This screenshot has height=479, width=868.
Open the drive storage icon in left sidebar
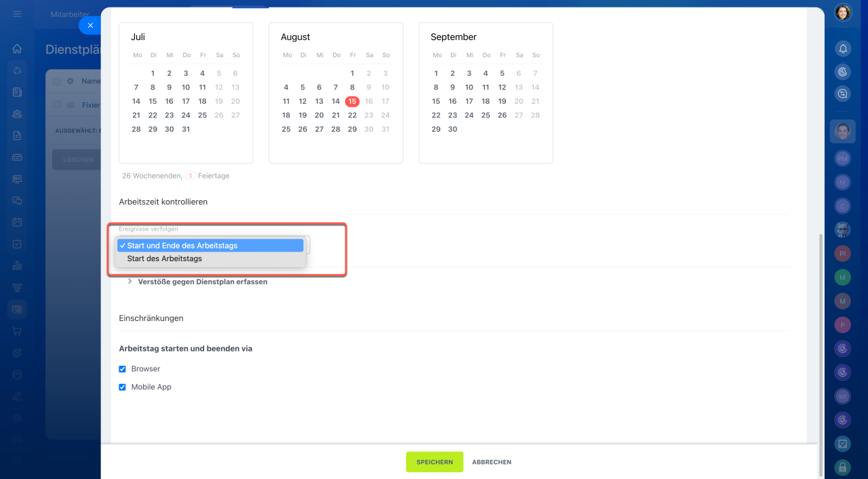[17, 157]
